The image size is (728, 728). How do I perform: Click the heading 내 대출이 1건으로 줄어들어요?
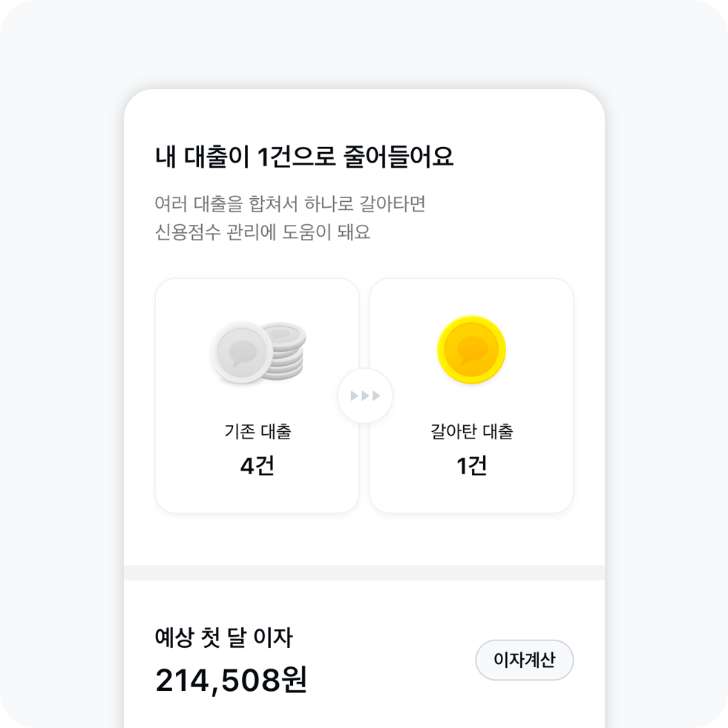tap(304, 157)
